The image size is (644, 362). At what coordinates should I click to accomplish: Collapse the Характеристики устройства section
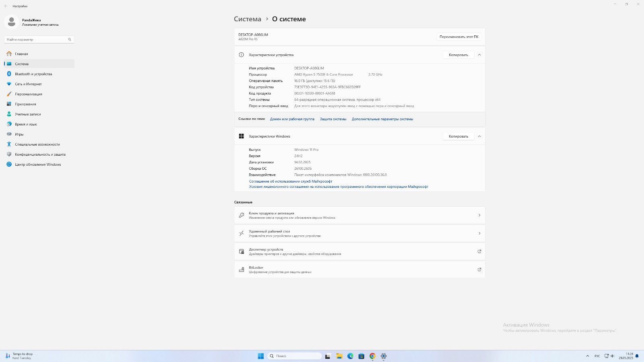[x=479, y=55]
